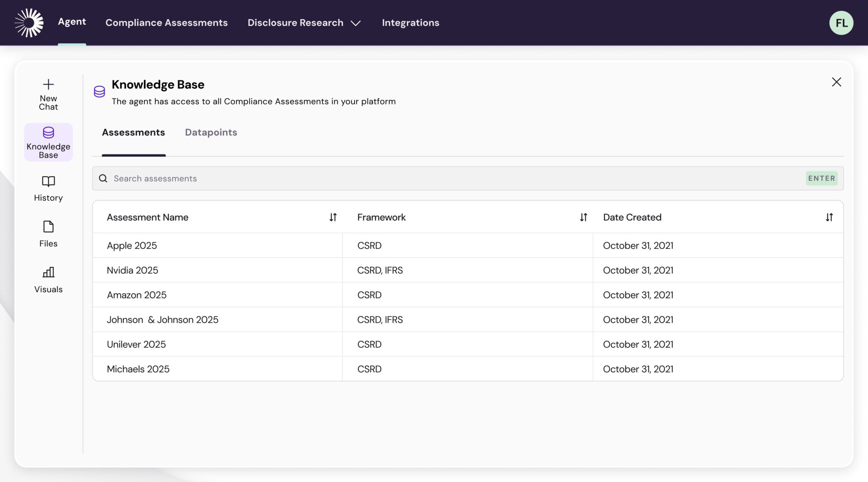Viewport: 868px width, 482px height.
Task: Open the FL user avatar
Action: tap(841, 23)
